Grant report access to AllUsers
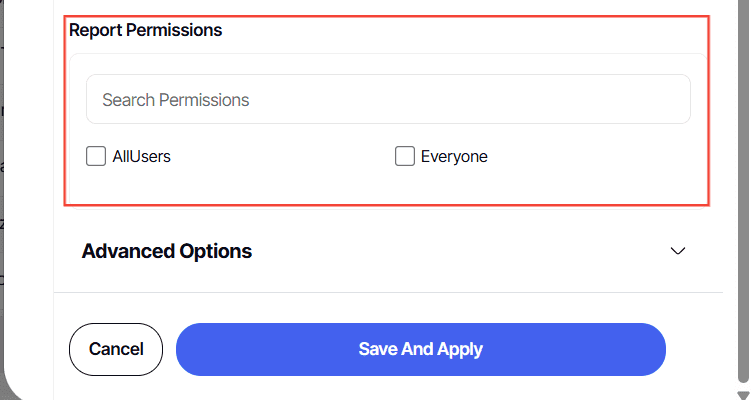This screenshot has height=400, width=752. (x=96, y=156)
